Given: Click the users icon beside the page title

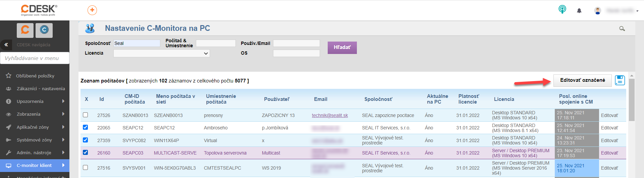Looking at the screenshot, I should (x=90, y=28).
